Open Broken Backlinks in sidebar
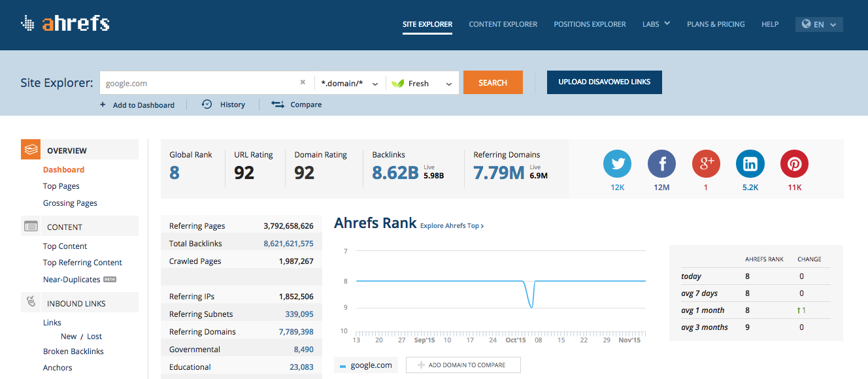This screenshot has width=868, height=379. [x=73, y=352]
